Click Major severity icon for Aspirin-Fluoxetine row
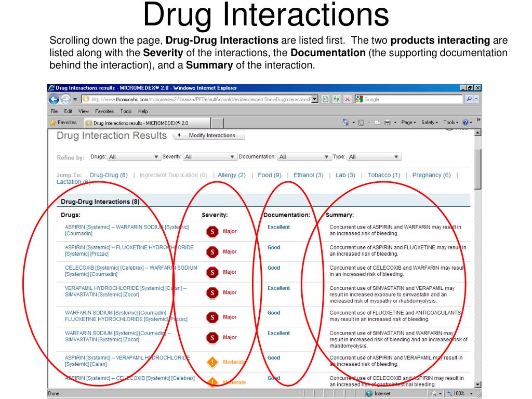The height and width of the screenshot is (399, 532). point(212,252)
